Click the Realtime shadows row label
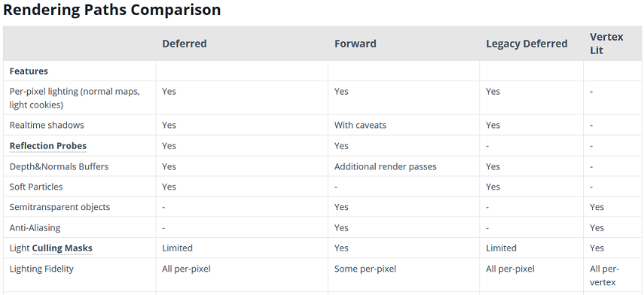 47,125
